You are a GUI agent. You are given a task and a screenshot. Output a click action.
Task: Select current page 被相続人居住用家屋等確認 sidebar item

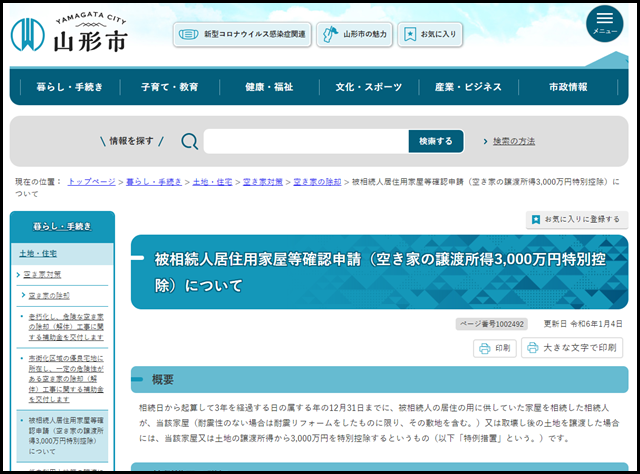(62, 436)
